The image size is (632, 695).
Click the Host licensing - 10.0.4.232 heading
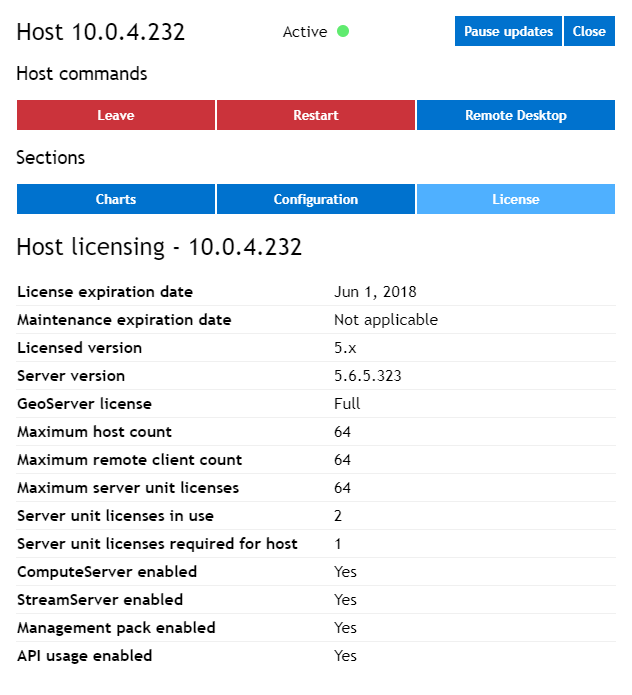159,247
